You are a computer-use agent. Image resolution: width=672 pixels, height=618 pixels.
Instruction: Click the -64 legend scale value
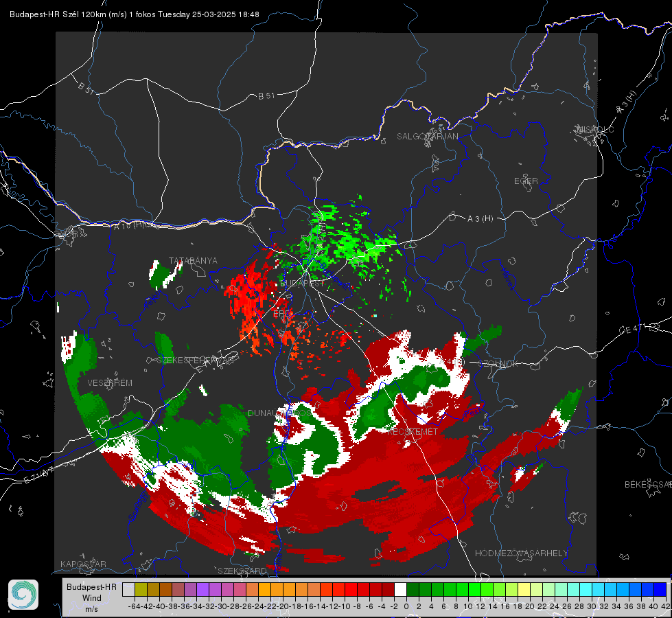[134, 606]
